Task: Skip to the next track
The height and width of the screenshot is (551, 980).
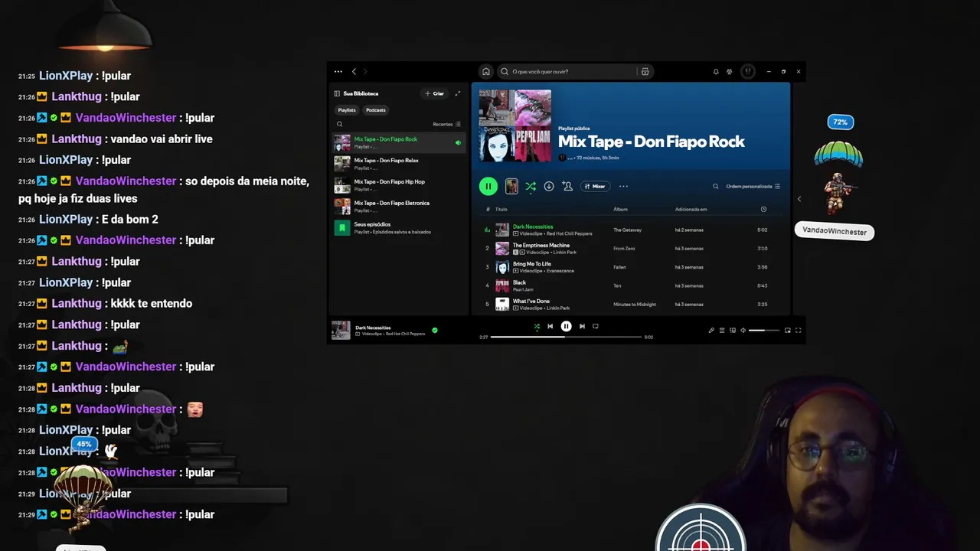Action: [x=582, y=326]
